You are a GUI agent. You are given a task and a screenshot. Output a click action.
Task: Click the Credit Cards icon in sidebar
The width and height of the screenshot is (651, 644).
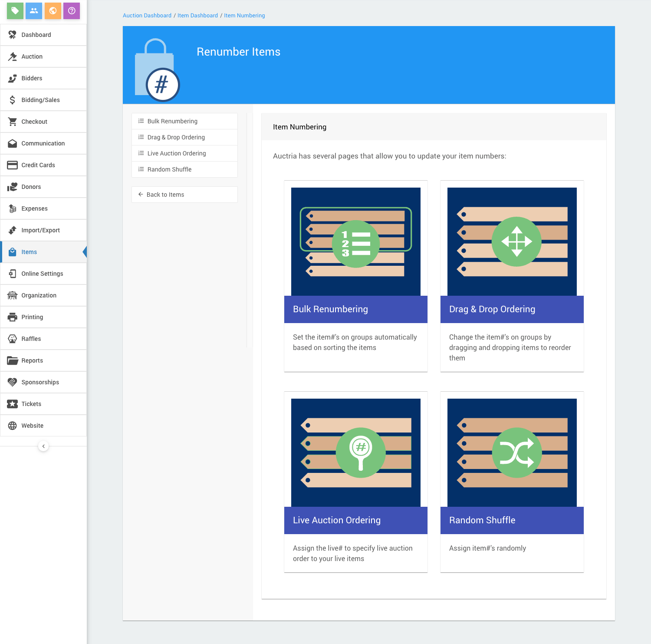coord(13,165)
